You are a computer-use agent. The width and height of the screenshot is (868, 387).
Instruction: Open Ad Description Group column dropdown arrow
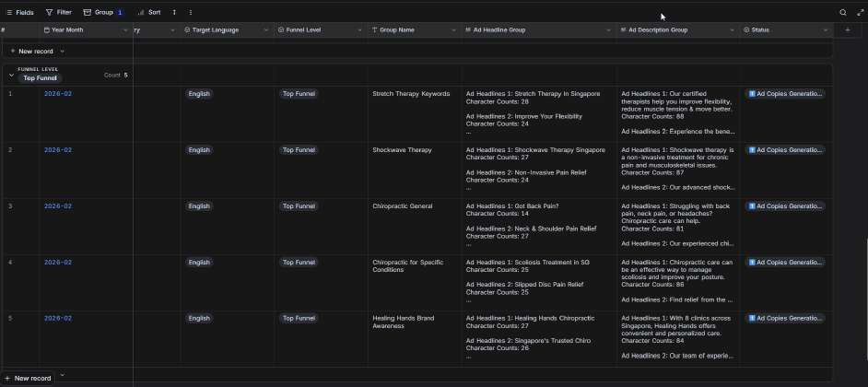pos(732,30)
